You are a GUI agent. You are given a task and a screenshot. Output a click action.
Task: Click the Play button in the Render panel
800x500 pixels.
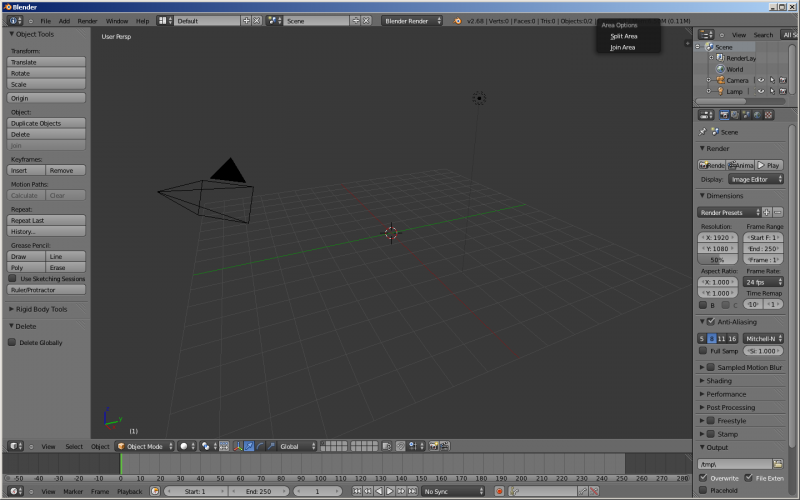tap(769, 165)
